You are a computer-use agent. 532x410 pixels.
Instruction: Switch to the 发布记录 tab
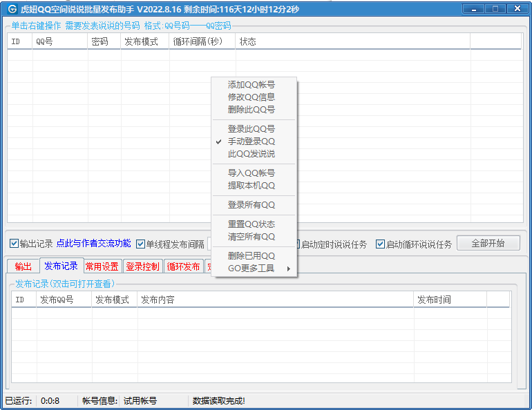tap(61, 266)
